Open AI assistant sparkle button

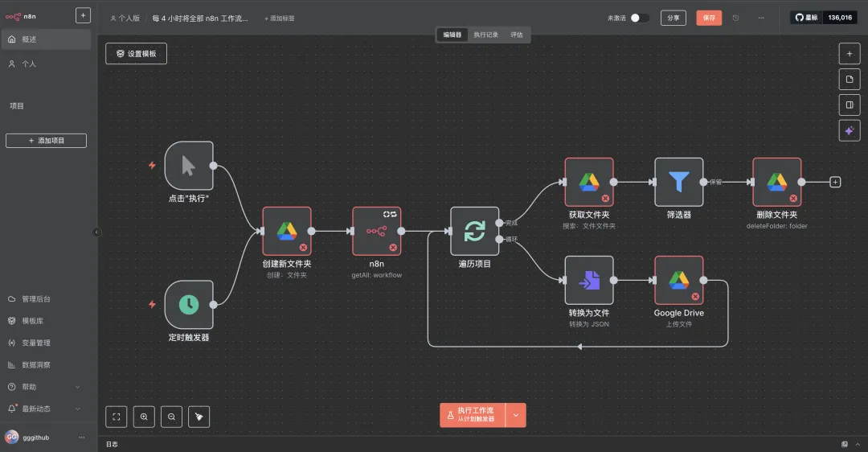click(x=850, y=131)
